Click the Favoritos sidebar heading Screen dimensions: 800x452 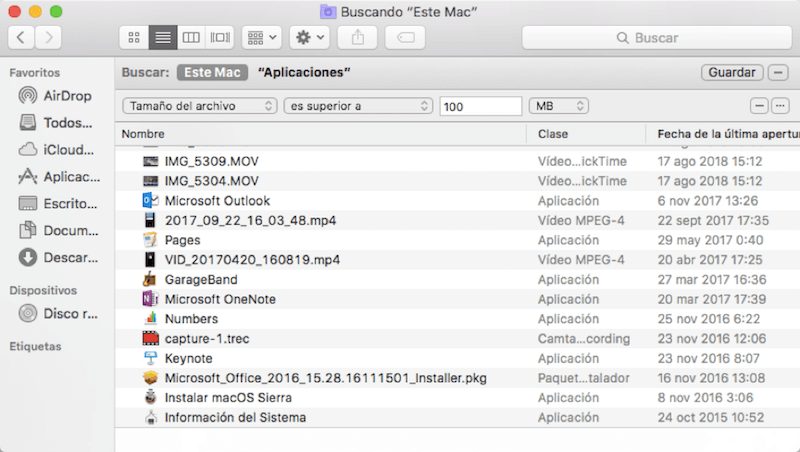[35, 72]
